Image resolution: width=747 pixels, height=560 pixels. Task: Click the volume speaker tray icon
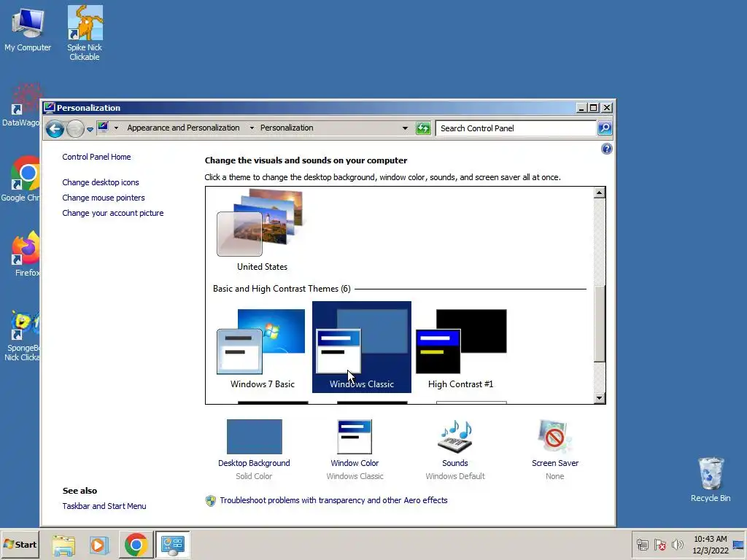pyautogui.click(x=678, y=545)
